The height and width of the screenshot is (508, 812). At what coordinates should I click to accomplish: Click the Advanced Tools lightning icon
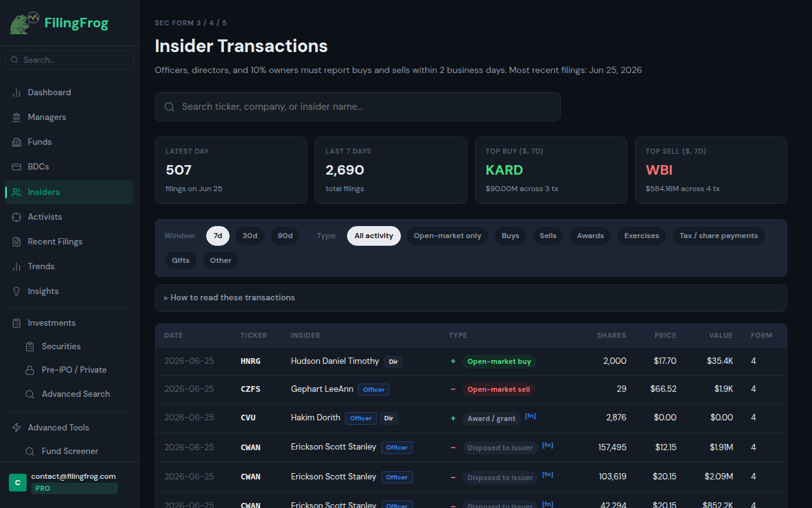pyautogui.click(x=16, y=428)
